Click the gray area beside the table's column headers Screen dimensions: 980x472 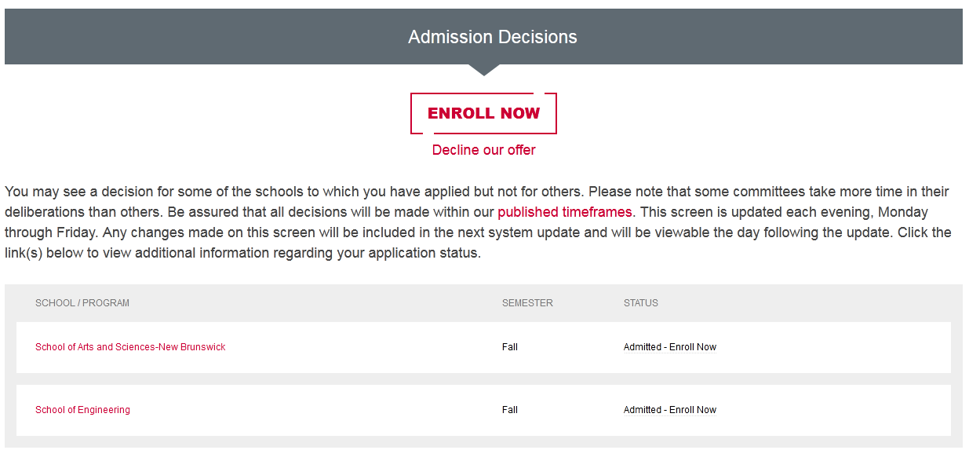tap(824, 303)
